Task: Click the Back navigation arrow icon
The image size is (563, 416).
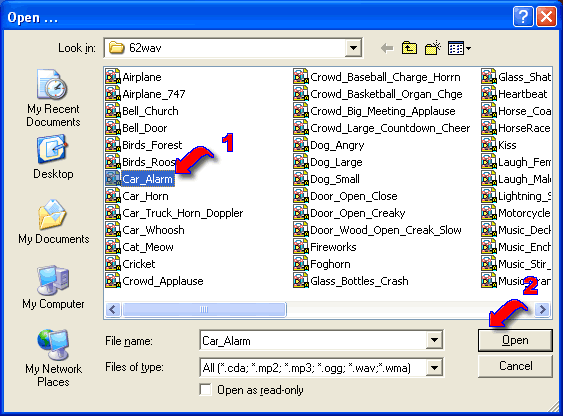Action: coord(387,48)
